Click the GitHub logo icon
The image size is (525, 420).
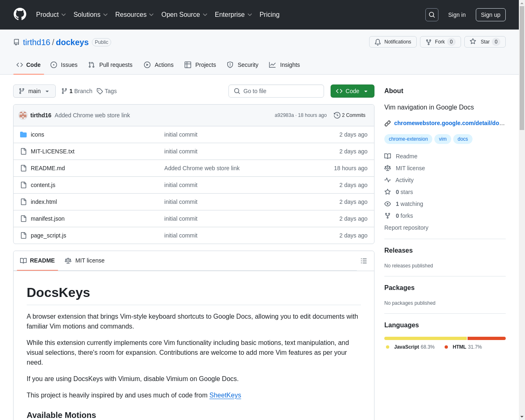pyautogui.click(x=20, y=14)
